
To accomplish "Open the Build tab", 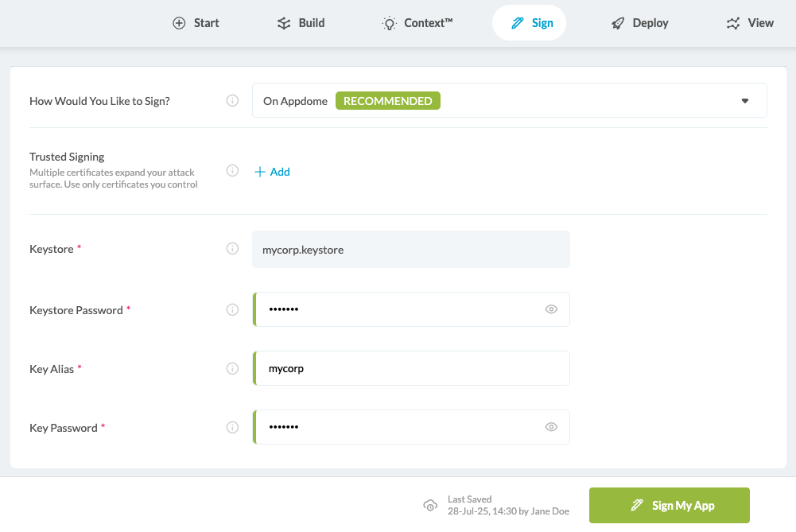I will 301,23.
